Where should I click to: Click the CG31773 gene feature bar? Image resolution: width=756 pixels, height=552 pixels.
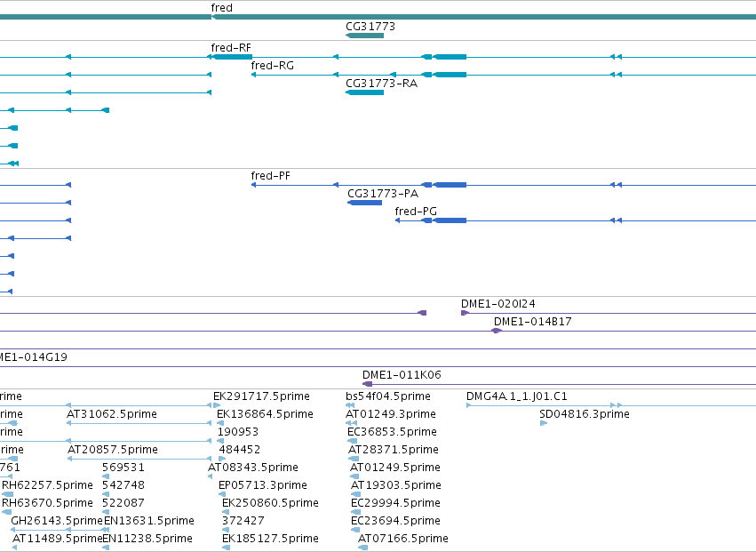(x=365, y=36)
